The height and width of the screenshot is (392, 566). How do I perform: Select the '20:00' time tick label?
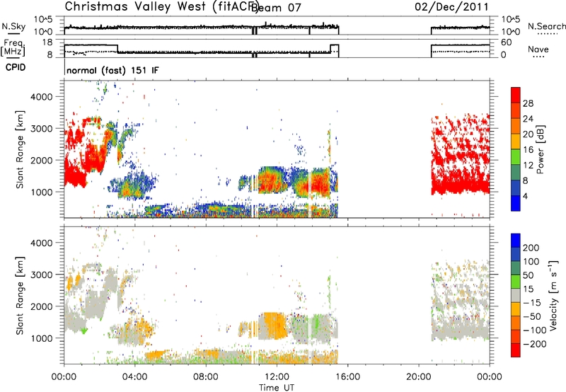[x=419, y=377]
